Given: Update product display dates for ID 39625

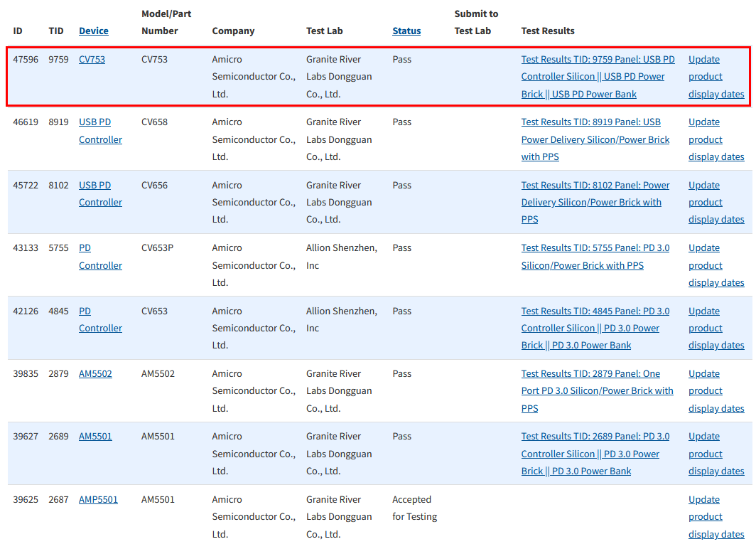Looking at the screenshot, I should [x=716, y=517].
